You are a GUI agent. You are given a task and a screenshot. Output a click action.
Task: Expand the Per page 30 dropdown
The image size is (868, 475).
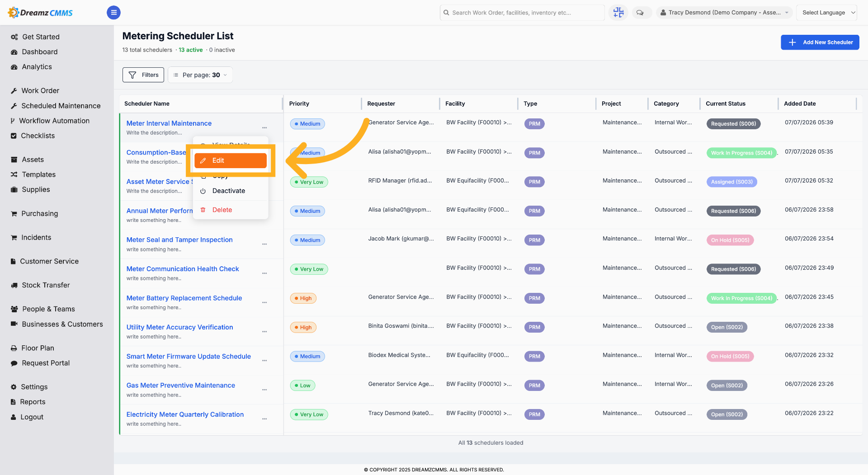200,75
